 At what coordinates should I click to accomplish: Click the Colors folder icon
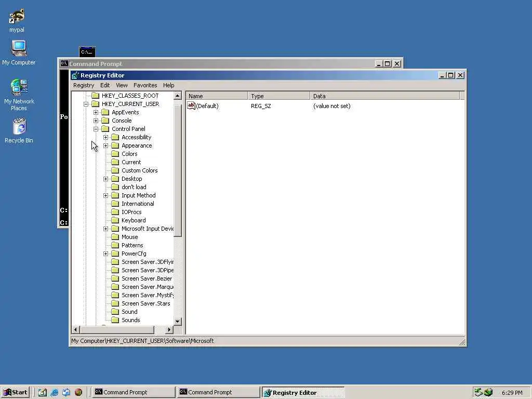[115, 154]
